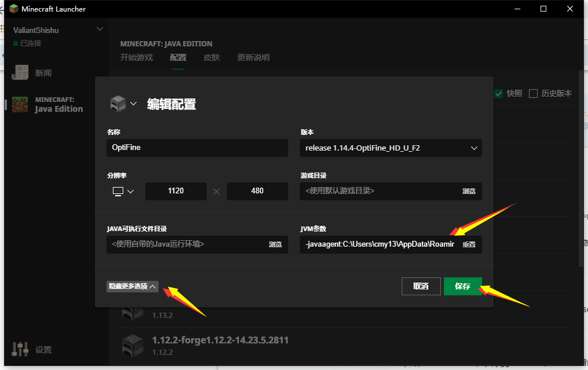588x370 pixels.
Task: Expand profile icon chooser chevron
Action: (133, 104)
